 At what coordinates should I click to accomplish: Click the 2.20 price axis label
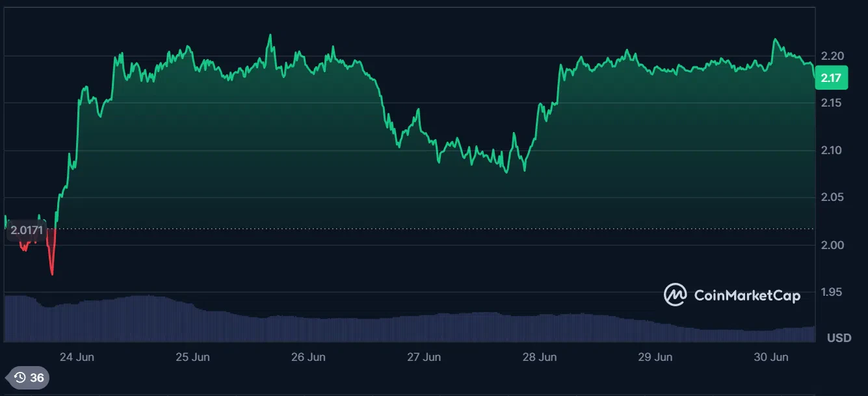coord(832,56)
